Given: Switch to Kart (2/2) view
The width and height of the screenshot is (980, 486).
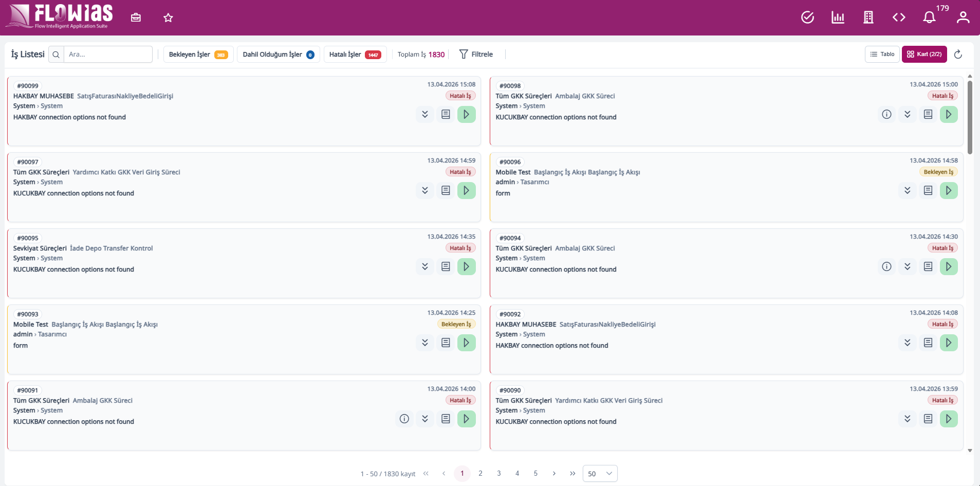Looking at the screenshot, I should click(x=924, y=54).
